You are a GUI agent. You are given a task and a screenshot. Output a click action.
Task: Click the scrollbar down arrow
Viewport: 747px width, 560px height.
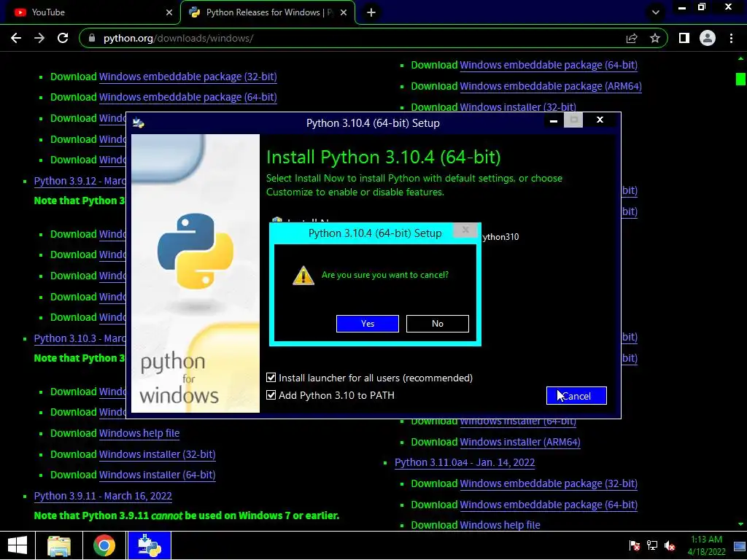tap(740, 524)
